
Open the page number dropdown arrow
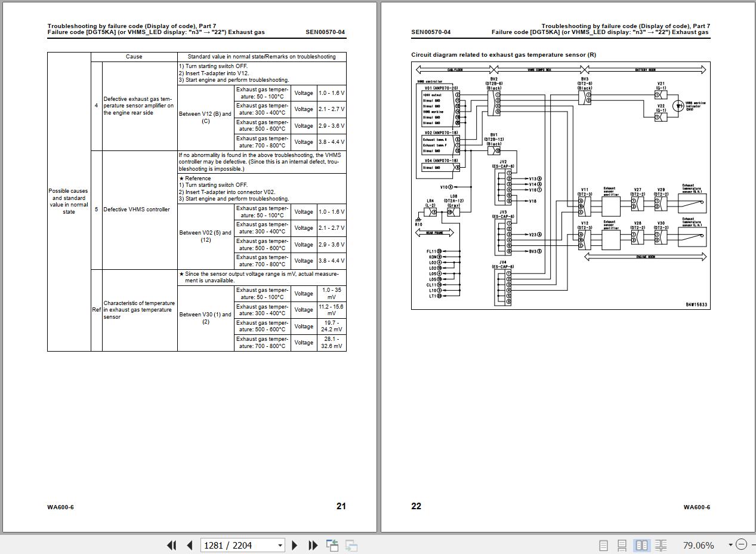pyautogui.click(x=280, y=545)
